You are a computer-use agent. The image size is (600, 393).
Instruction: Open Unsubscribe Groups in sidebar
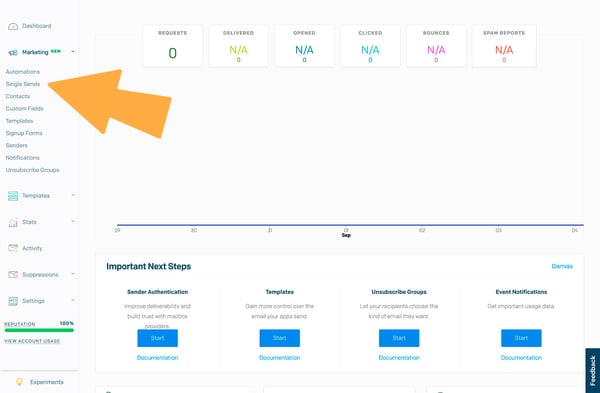pyautogui.click(x=33, y=170)
